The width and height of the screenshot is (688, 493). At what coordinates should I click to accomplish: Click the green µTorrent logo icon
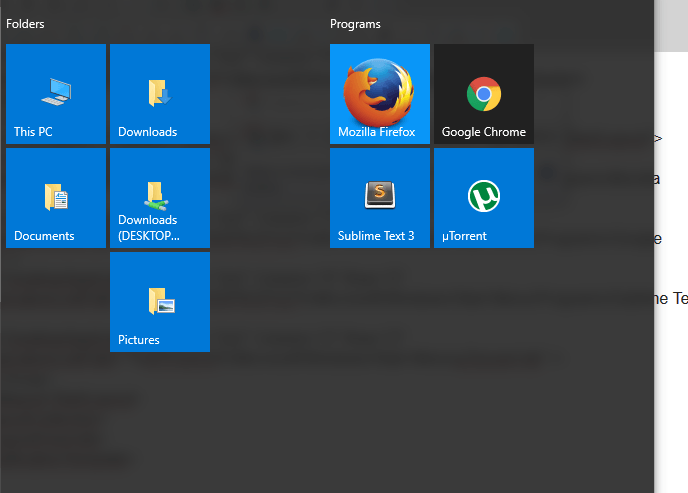[x=484, y=196]
